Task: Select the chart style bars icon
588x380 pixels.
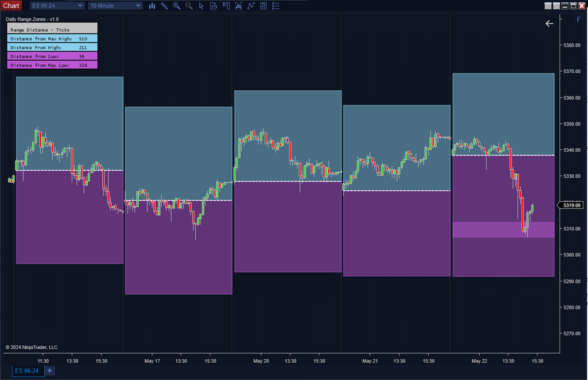Action: (x=152, y=5)
